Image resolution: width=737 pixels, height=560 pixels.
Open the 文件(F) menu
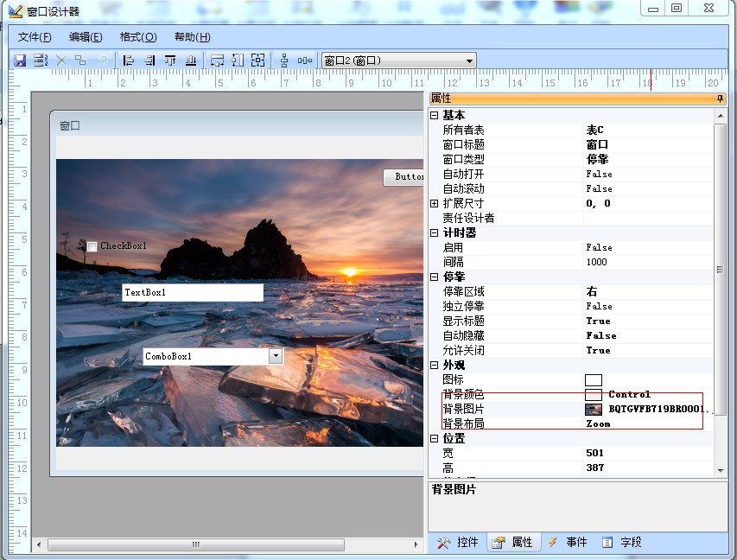pyautogui.click(x=35, y=37)
